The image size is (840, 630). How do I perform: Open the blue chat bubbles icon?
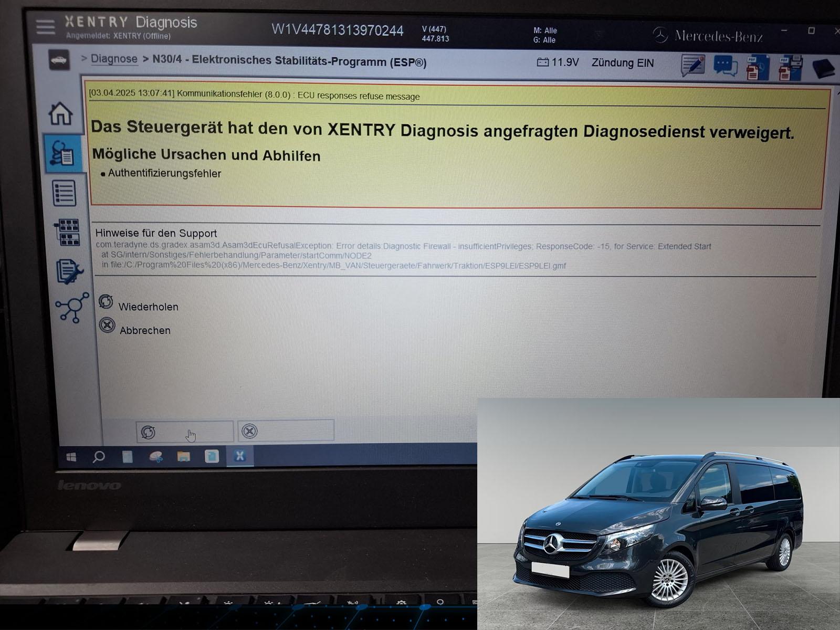coord(725,67)
